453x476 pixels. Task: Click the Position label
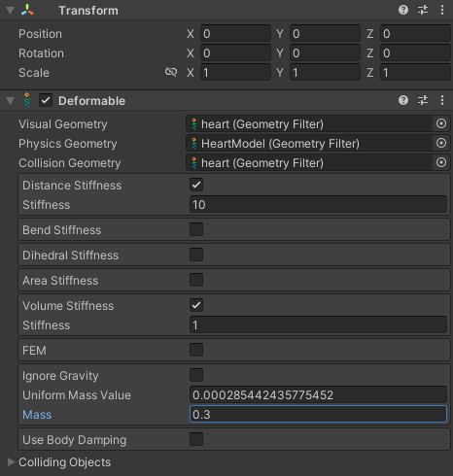coord(40,34)
